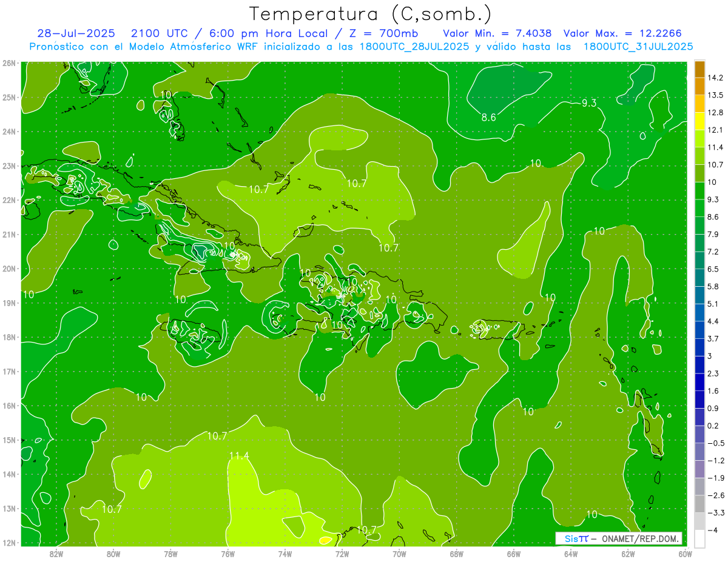Screen dimensions: 728x562
Task: Click the '62W' longitude axis label
Action: click(x=628, y=554)
